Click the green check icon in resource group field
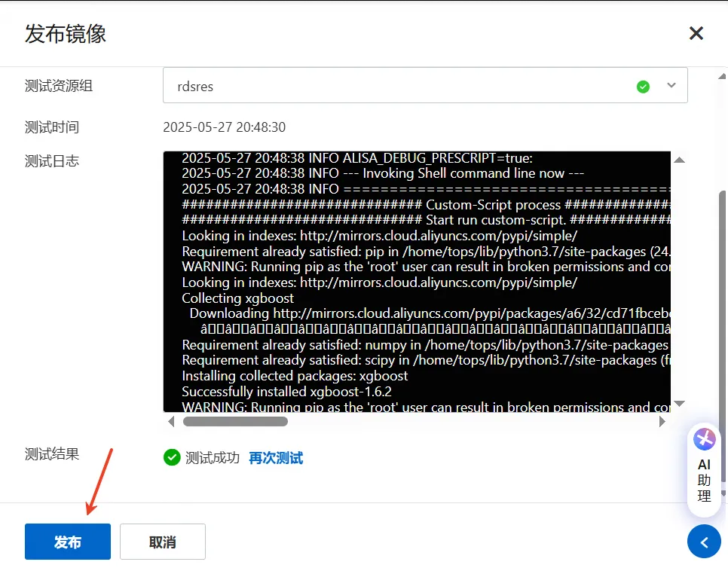 [643, 87]
